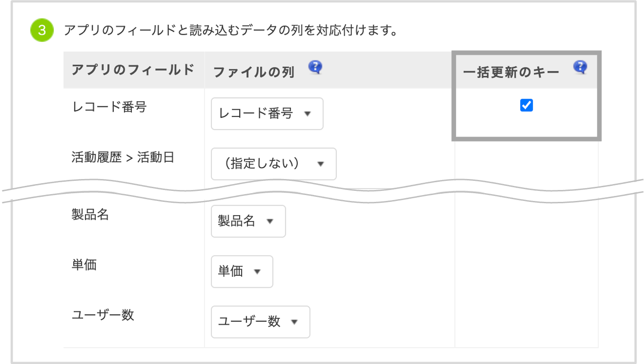Open the 製品名 column dropdown
Viewport: 644px width, 364px height.
pyautogui.click(x=248, y=221)
